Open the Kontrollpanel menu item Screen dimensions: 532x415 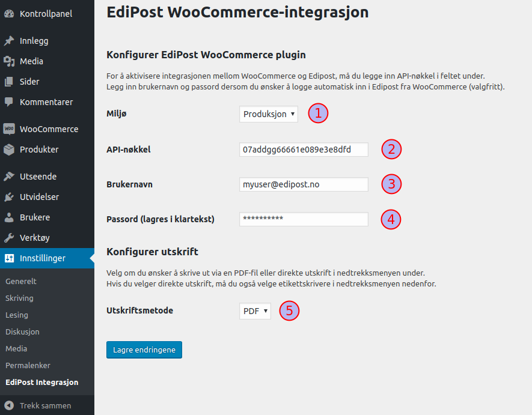pos(47,14)
